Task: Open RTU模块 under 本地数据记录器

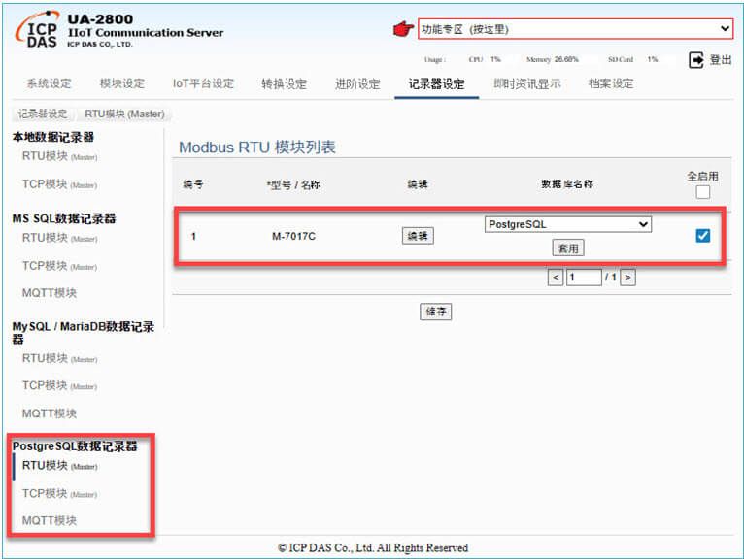Action: click(60, 156)
